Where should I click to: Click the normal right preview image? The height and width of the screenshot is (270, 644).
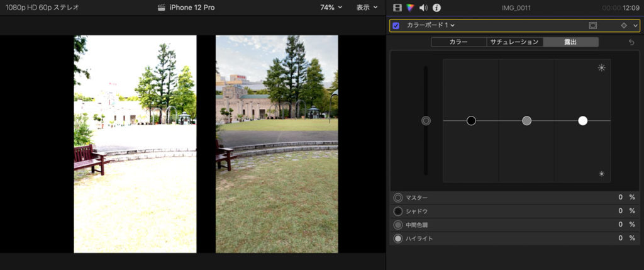pyautogui.click(x=277, y=144)
